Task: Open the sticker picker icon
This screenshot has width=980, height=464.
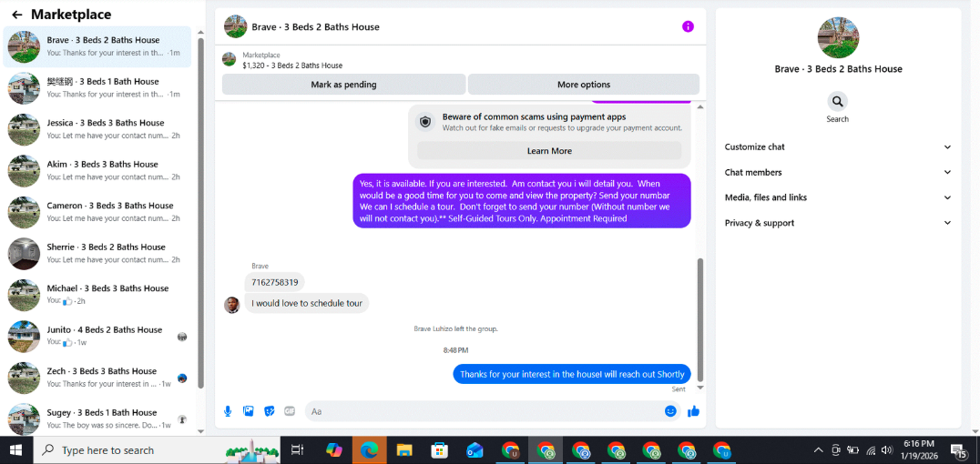Action: pyautogui.click(x=269, y=411)
